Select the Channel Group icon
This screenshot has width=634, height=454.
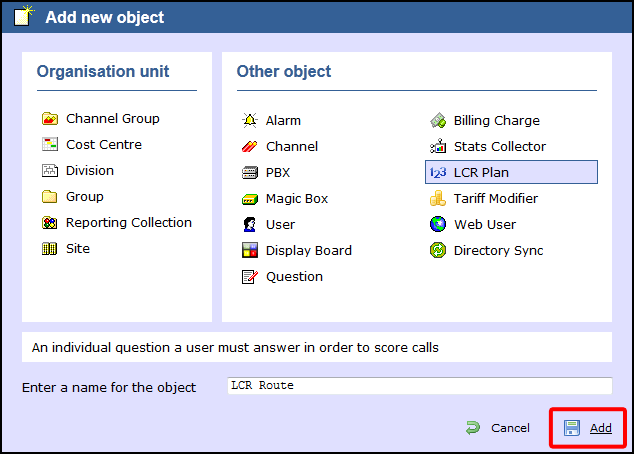click(49, 119)
